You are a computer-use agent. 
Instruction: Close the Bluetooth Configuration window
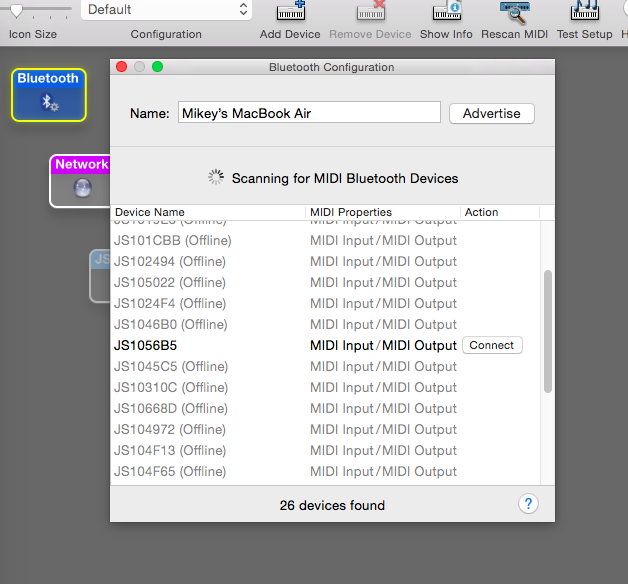[x=122, y=67]
